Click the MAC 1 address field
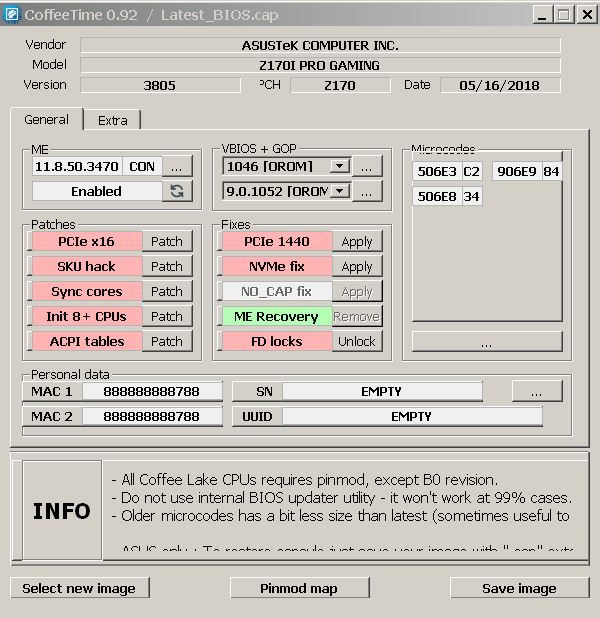Screen dimensions: 600x618 (x=152, y=391)
